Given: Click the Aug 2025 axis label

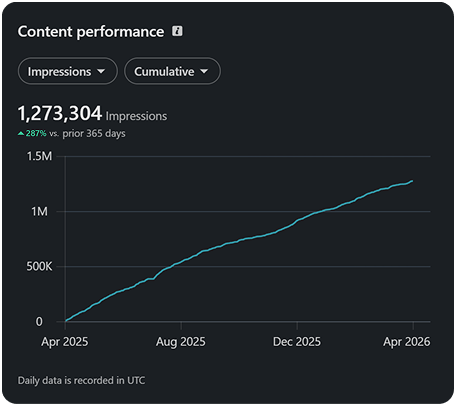Looking at the screenshot, I should tap(181, 342).
